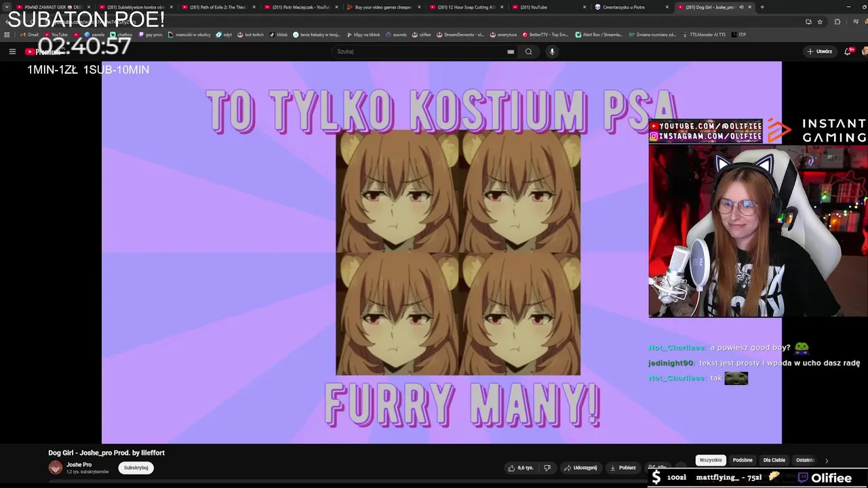Open the chatbox bookmark

point(121,35)
